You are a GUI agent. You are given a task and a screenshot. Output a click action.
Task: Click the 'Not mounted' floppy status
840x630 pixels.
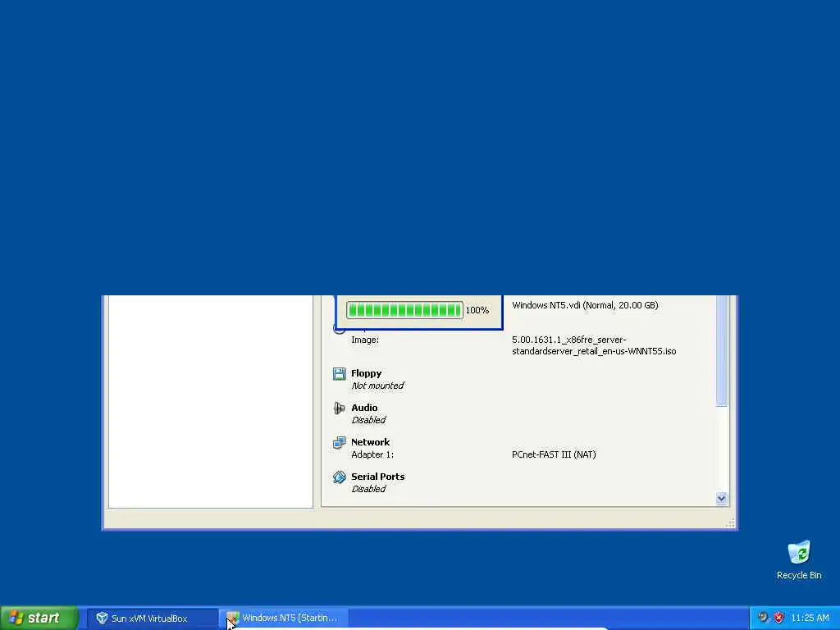pyautogui.click(x=377, y=386)
